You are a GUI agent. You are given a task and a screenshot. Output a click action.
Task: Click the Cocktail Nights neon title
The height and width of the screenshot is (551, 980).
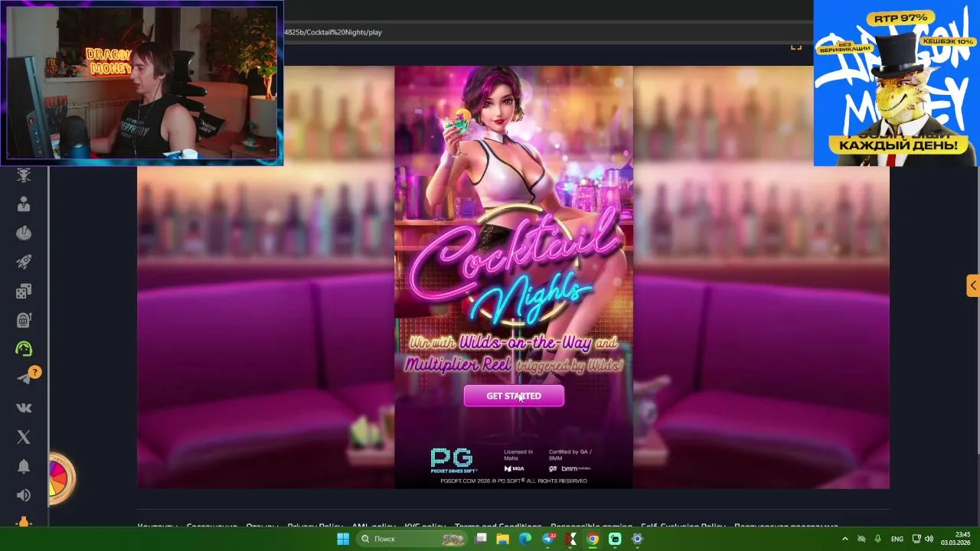click(514, 264)
